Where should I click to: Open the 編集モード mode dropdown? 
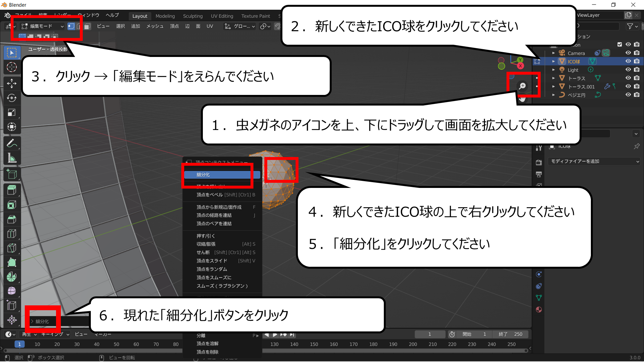tap(42, 26)
